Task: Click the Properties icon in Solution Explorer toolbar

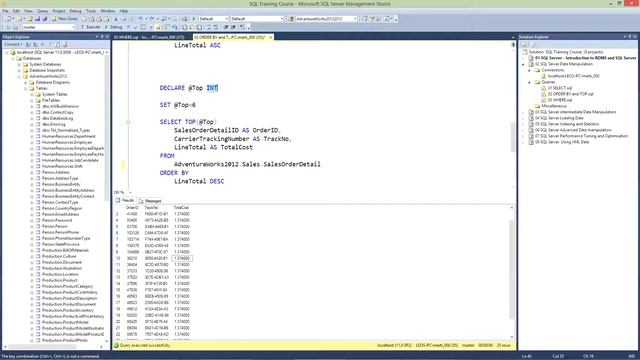Action: 524,44
